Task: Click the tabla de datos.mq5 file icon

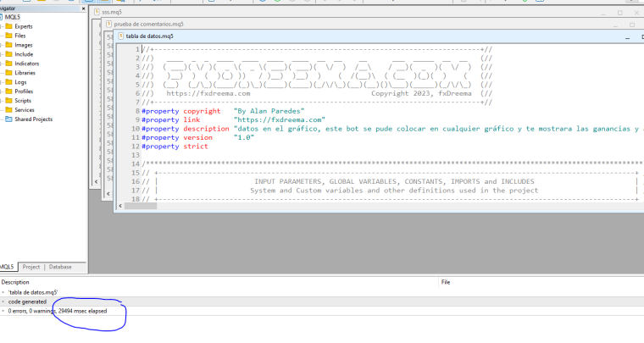Action: pos(121,36)
